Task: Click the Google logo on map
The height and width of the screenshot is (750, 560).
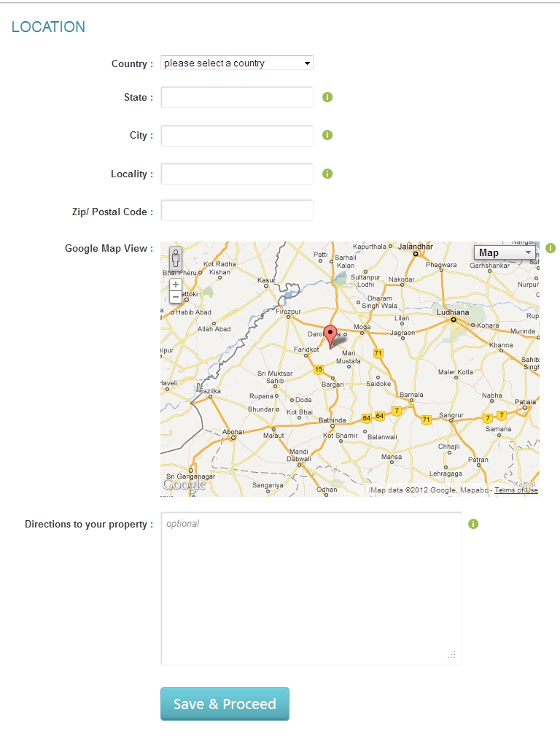Action: (x=184, y=484)
